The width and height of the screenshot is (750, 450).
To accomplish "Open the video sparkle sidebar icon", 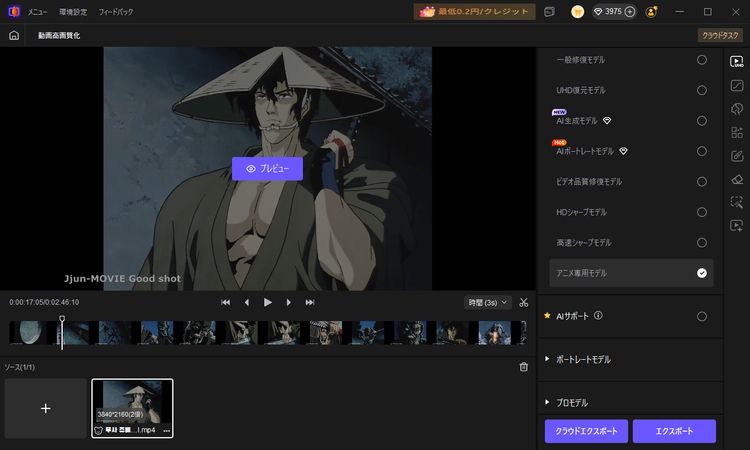I will click(x=737, y=226).
